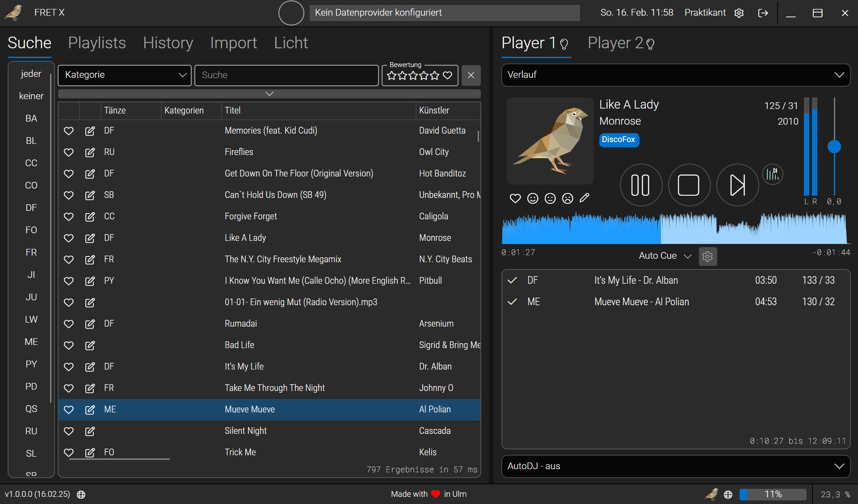Click the logout icon in the title bar
Viewport: 858px width, 504px height.
tap(763, 13)
